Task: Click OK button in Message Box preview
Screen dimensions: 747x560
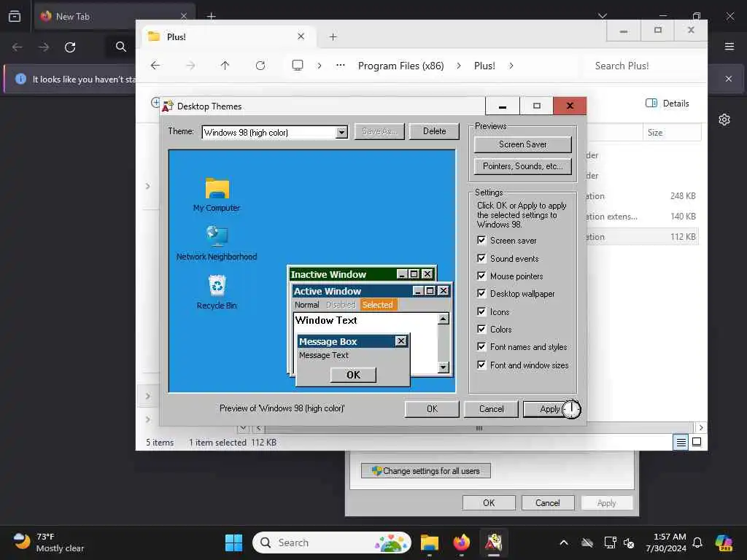Action: [354, 375]
